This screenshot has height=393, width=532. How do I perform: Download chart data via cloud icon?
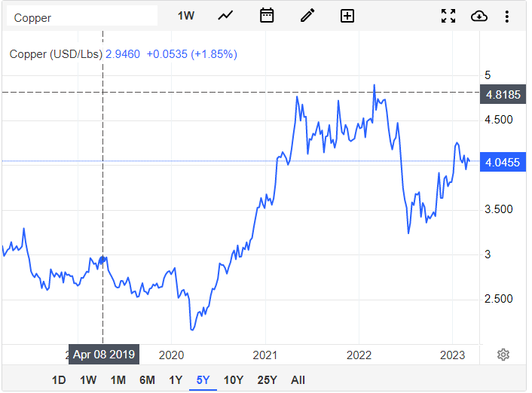point(479,16)
